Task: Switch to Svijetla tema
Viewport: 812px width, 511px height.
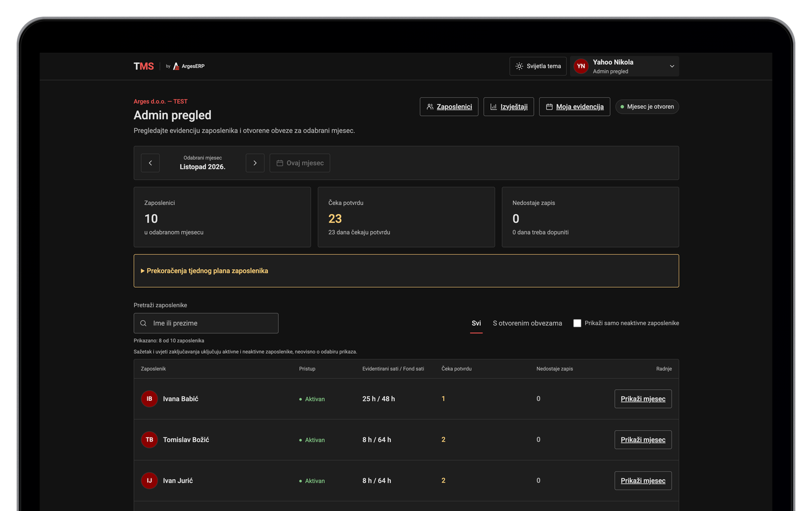Action: [x=538, y=66]
